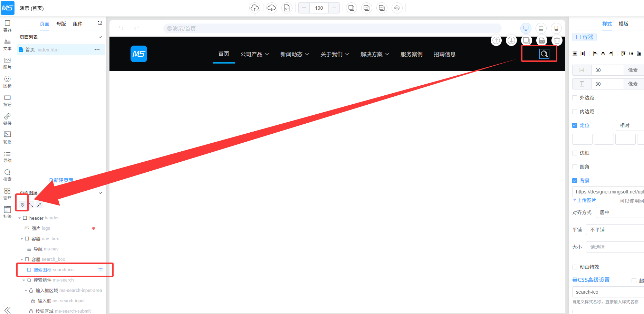Click the 上传图片 upload image link

(584, 200)
